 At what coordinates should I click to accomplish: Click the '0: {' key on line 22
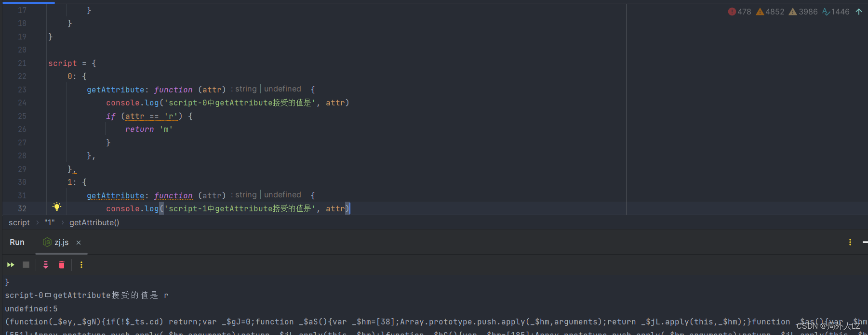(77, 76)
